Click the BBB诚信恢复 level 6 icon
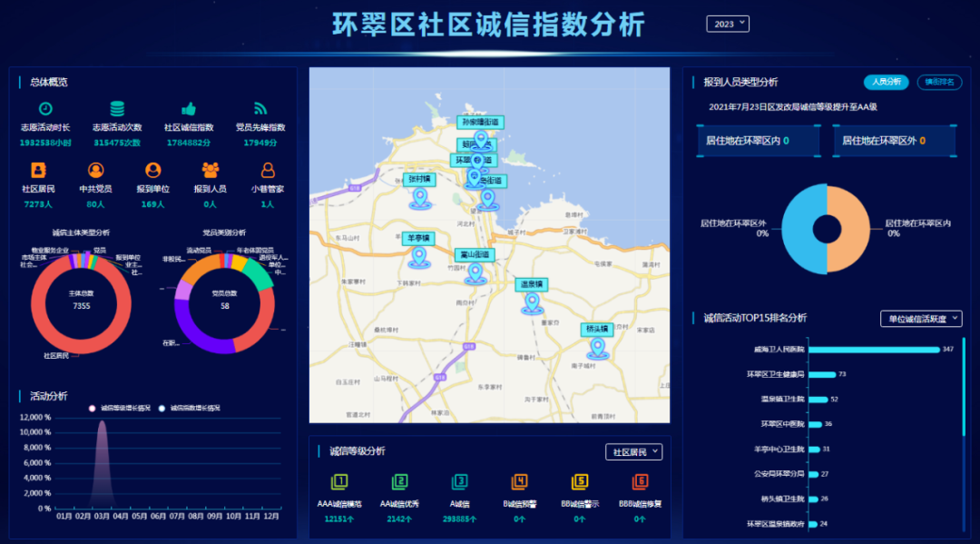Viewport: 980px width, 544px height. click(x=640, y=481)
